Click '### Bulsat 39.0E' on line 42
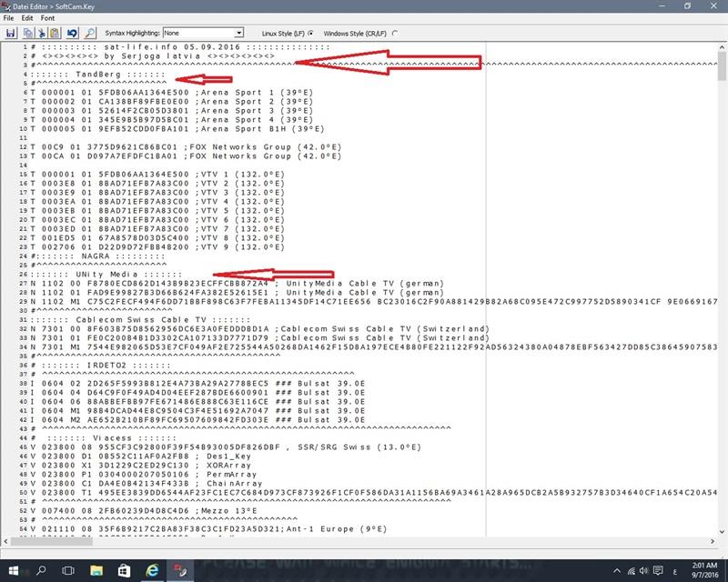This screenshot has height=582, width=728. coord(320,420)
